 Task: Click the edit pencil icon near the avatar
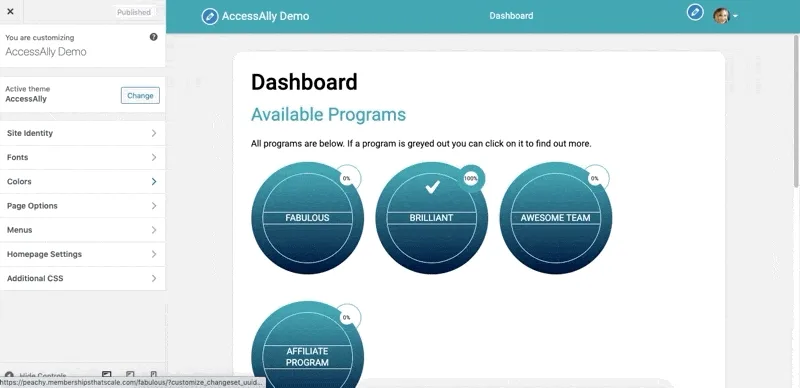[x=695, y=12]
